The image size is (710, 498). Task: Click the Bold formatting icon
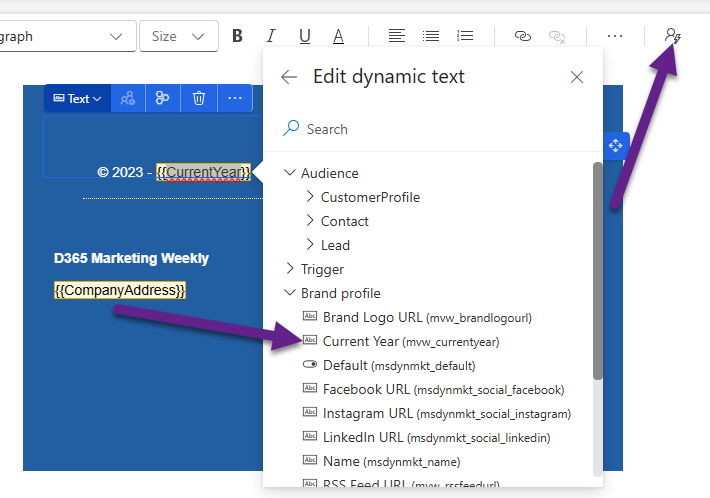tap(238, 36)
